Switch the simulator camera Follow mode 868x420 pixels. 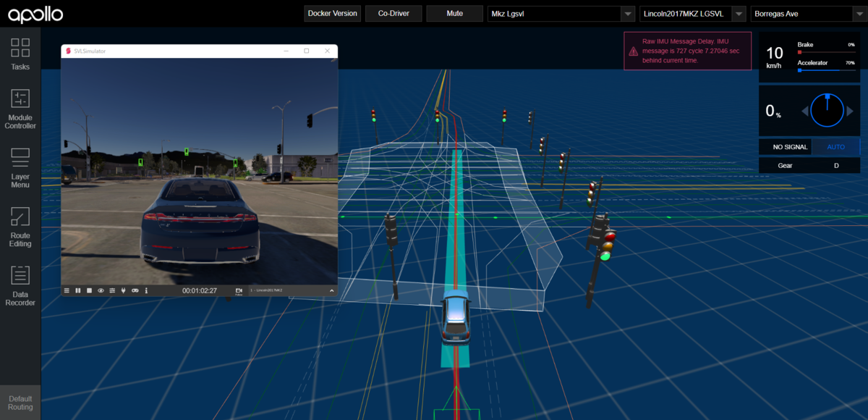pos(239,291)
